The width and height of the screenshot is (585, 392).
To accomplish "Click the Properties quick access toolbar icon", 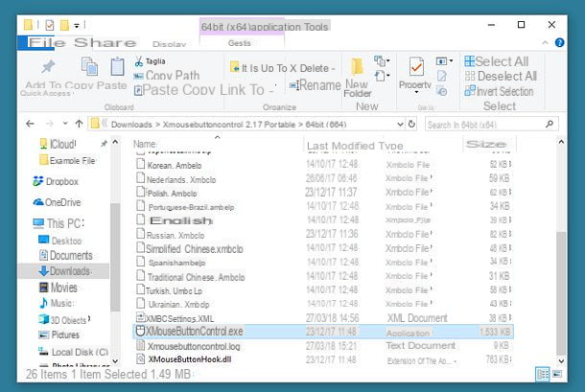I will pyautogui.click(x=49, y=25).
